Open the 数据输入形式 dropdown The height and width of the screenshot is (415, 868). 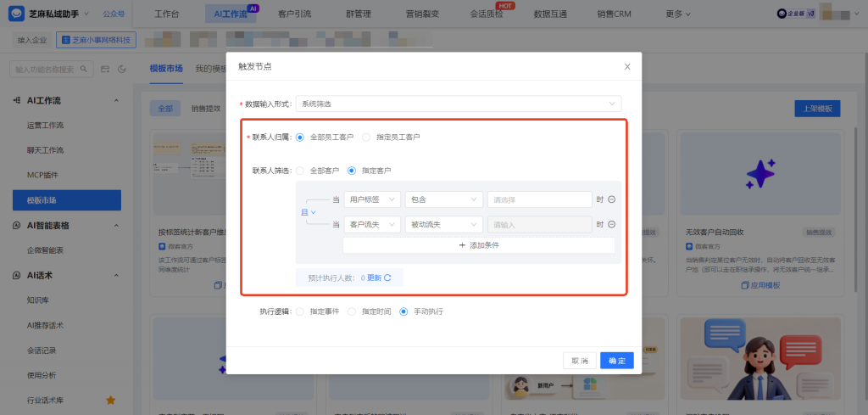coord(459,104)
